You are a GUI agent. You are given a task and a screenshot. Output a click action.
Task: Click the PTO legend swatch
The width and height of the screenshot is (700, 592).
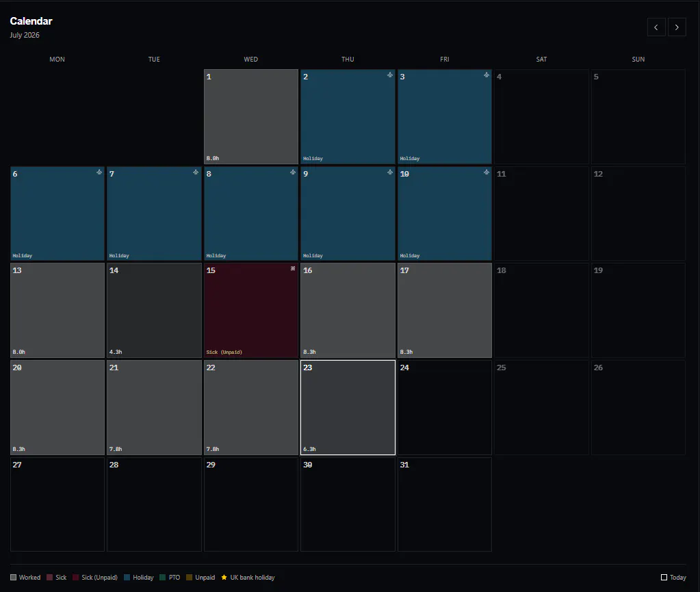point(162,577)
